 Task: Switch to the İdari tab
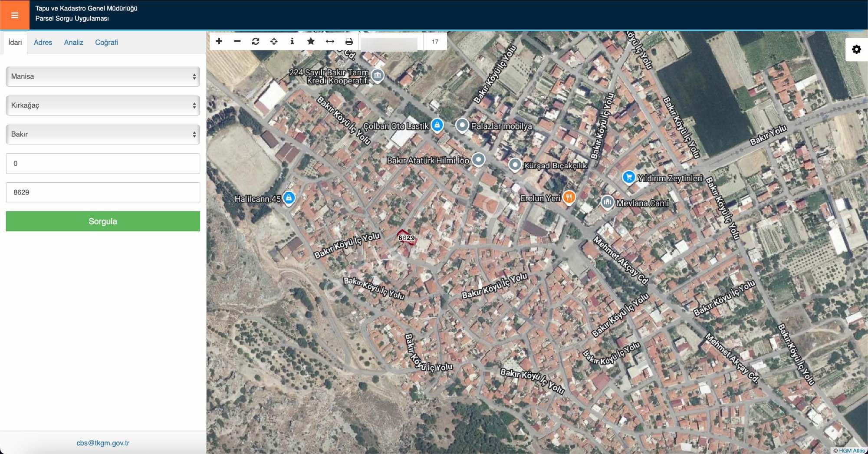tap(15, 42)
